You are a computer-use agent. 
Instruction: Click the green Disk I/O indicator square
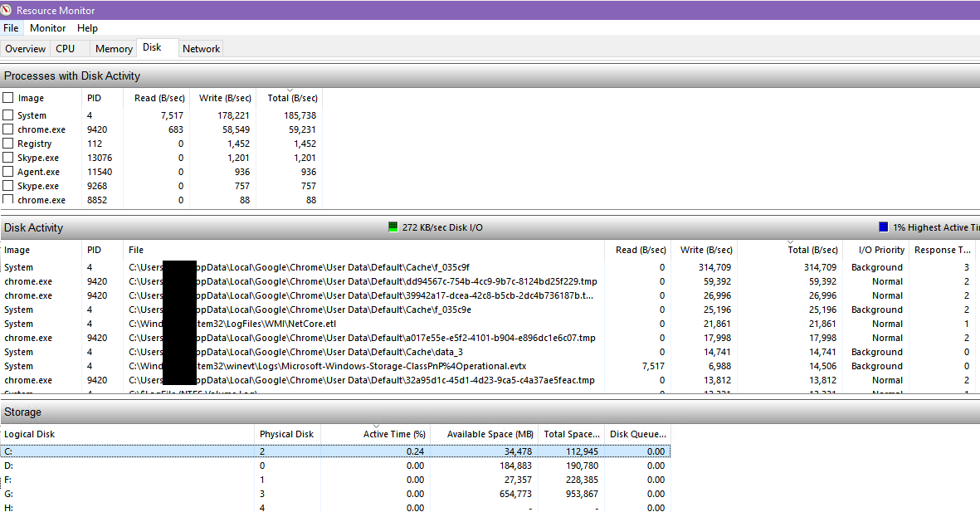[x=393, y=227]
